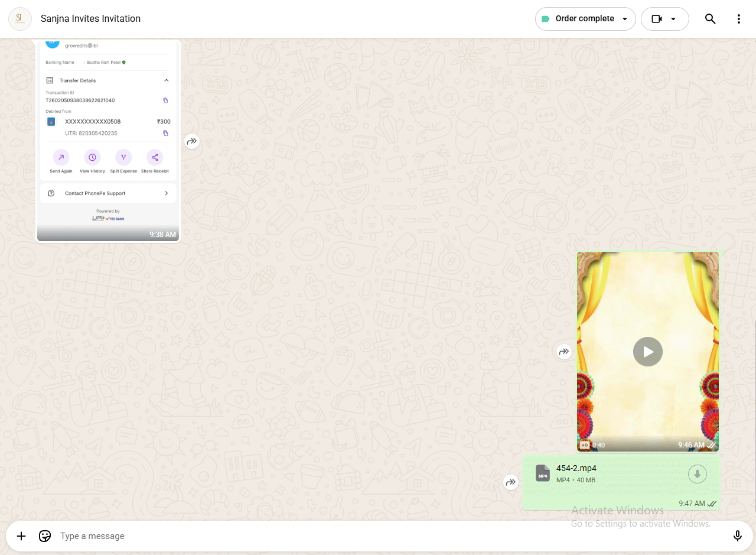Viewport: 756px width, 555px height.
Task: Download the 454-2.mp4 file
Action: [697, 473]
